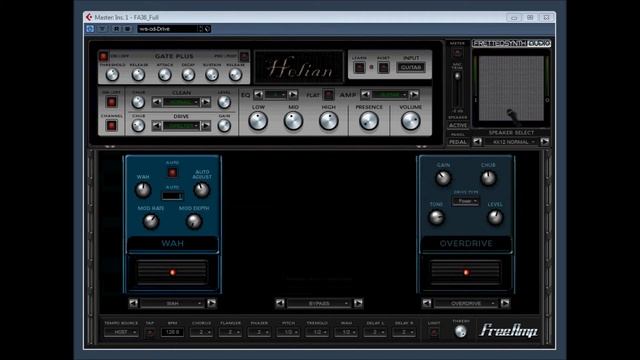The image size is (640, 360).
Task: Click the Wah pedal footswitch
Action: [172, 272]
